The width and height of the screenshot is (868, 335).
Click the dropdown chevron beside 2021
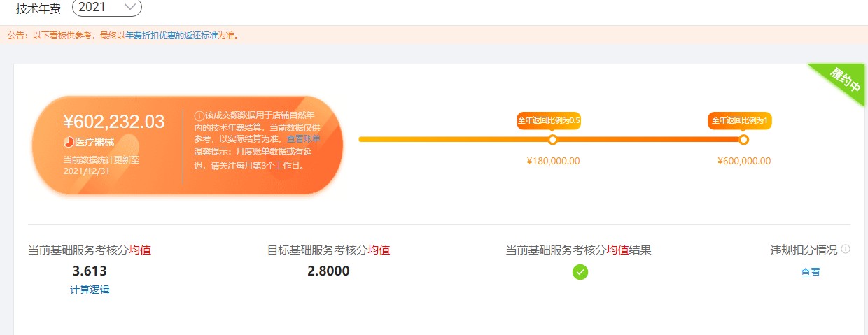point(129,7)
